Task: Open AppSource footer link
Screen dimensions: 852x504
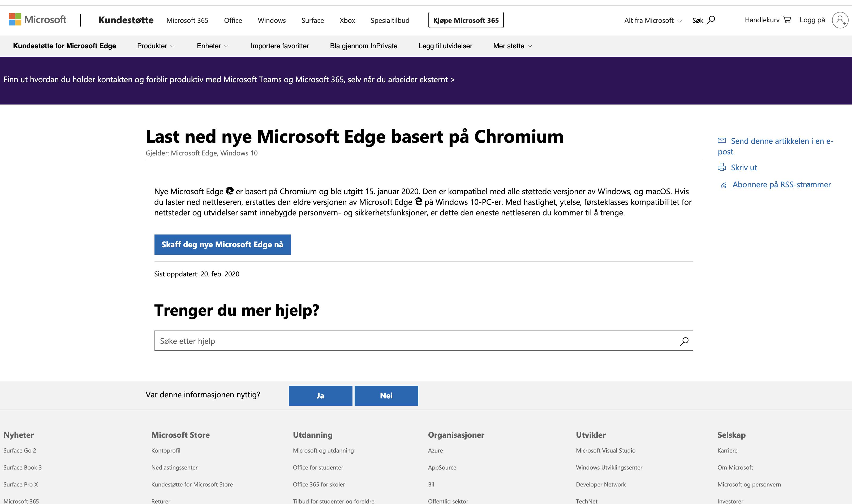Action: pos(442,467)
